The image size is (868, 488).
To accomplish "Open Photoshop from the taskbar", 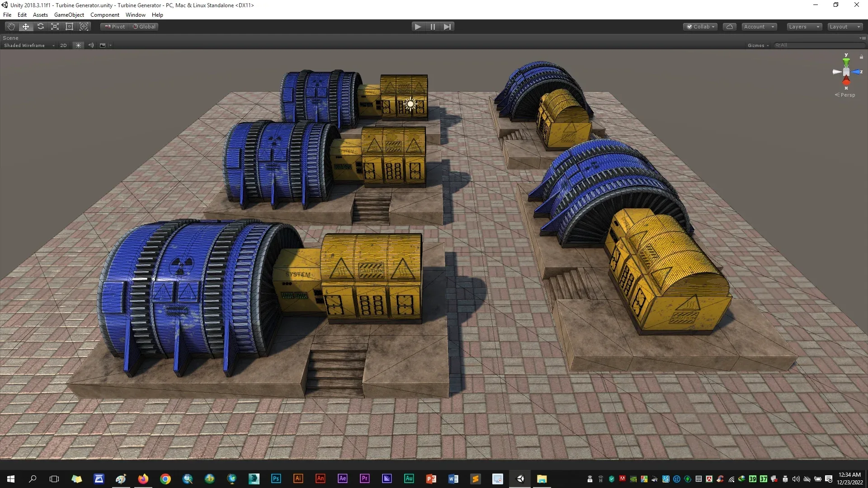I will click(x=276, y=479).
